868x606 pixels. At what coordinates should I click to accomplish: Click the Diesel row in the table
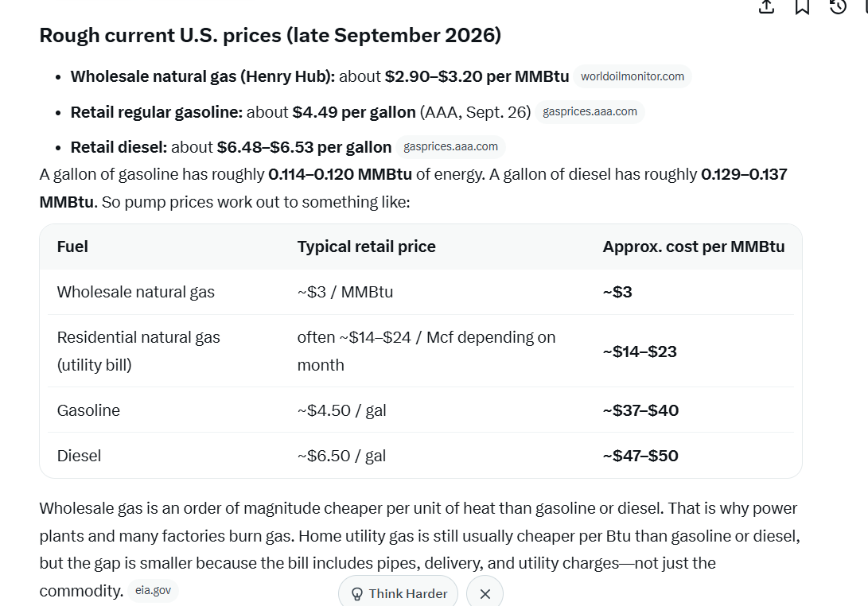click(421, 456)
